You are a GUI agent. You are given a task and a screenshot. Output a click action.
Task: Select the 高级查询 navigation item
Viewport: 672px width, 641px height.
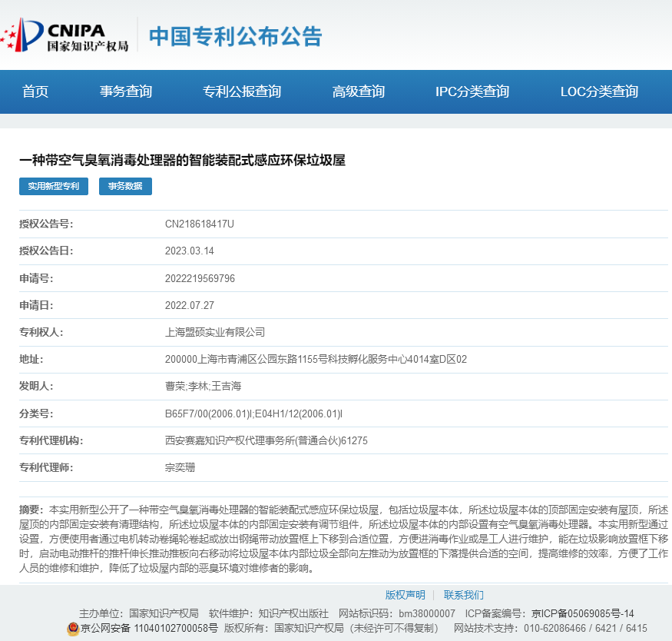[359, 91]
